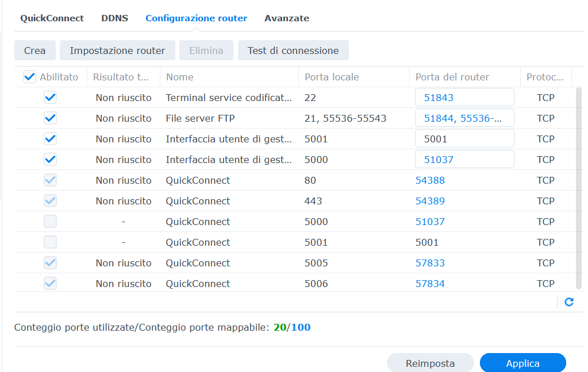Sort by Nome column header
The width and height of the screenshot is (588, 372).
[229, 77]
